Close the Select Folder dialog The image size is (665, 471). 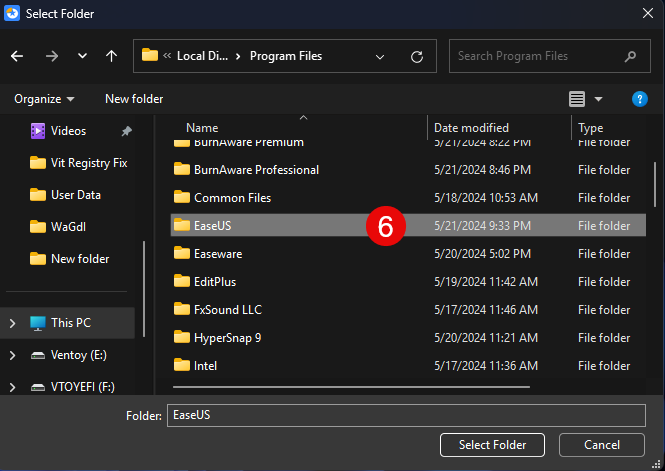[648, 13]
